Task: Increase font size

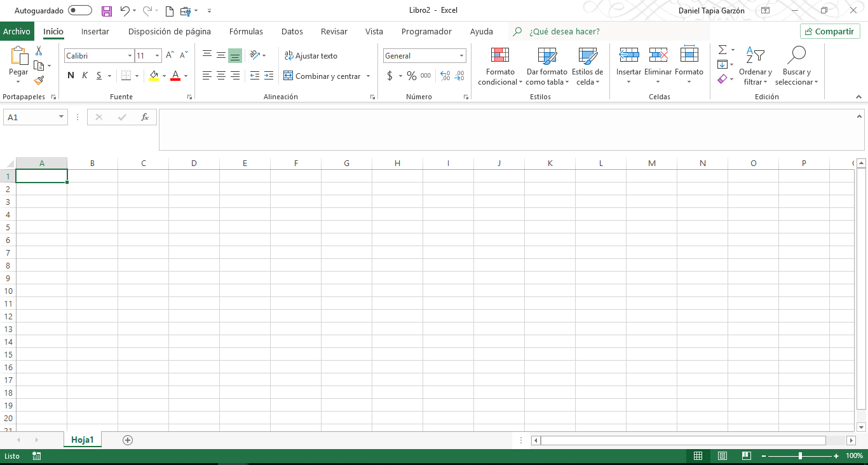Action: coord(170,56)
